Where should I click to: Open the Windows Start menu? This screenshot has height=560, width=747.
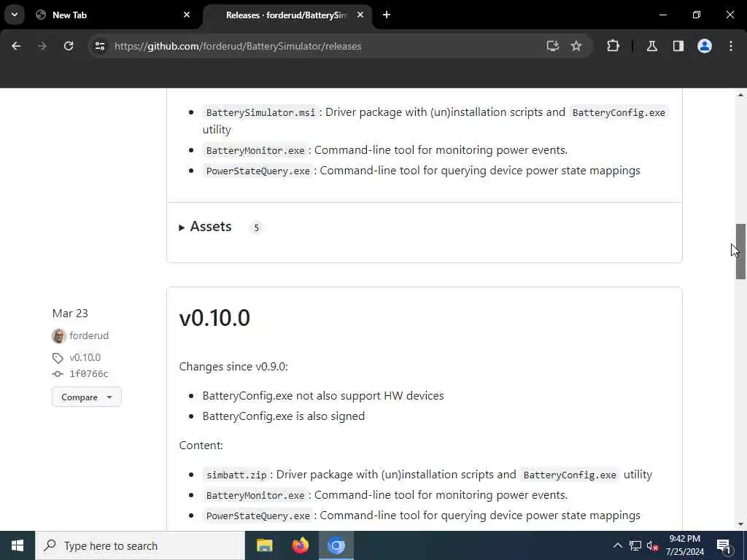click(x=18, y=545)
